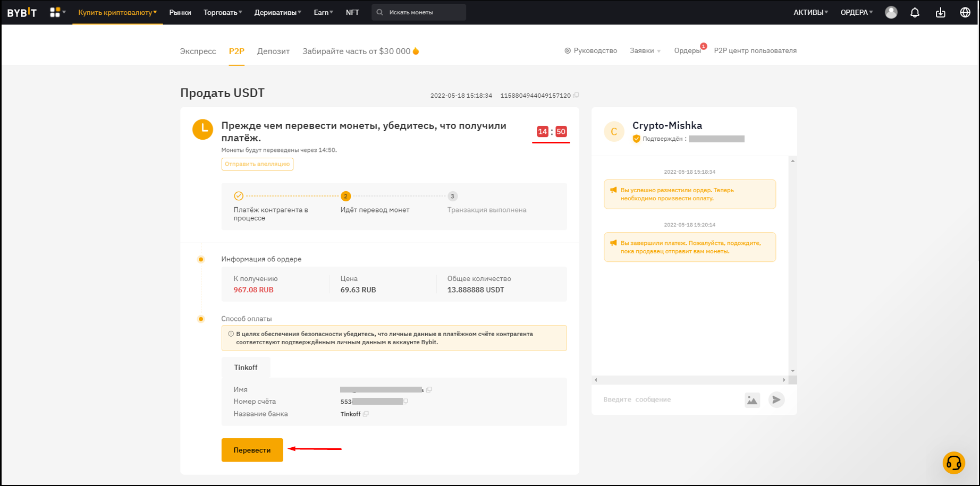Open support headset chat icon
This screenshot has width=980, height=486.
(x=954, y=463)
